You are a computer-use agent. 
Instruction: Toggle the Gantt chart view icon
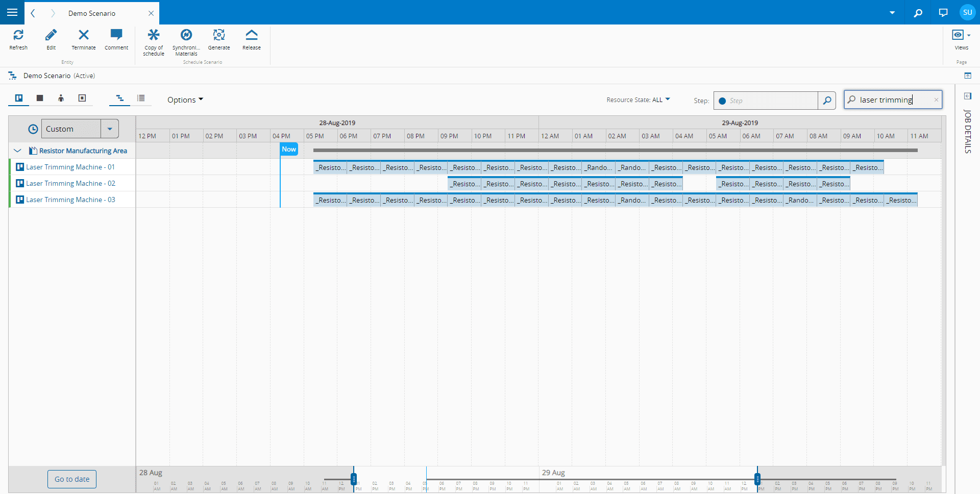(119, 98)
